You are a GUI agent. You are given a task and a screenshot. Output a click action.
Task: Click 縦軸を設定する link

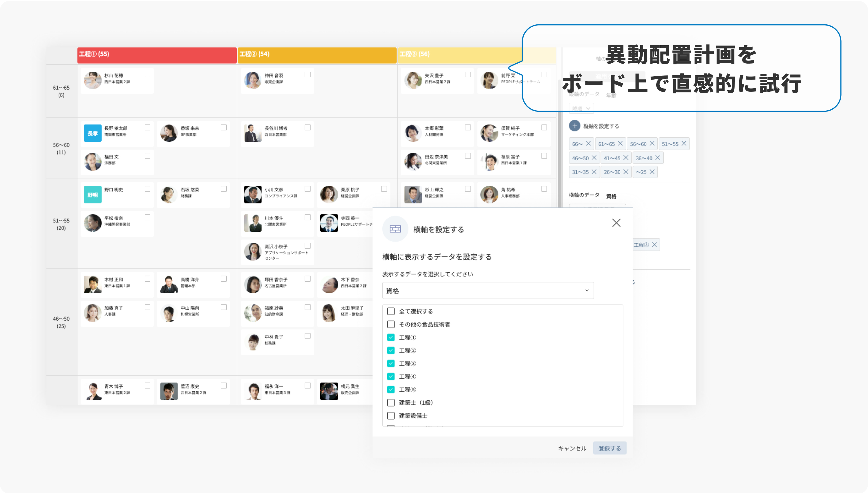pyautogui.click(x=601, y=126)
